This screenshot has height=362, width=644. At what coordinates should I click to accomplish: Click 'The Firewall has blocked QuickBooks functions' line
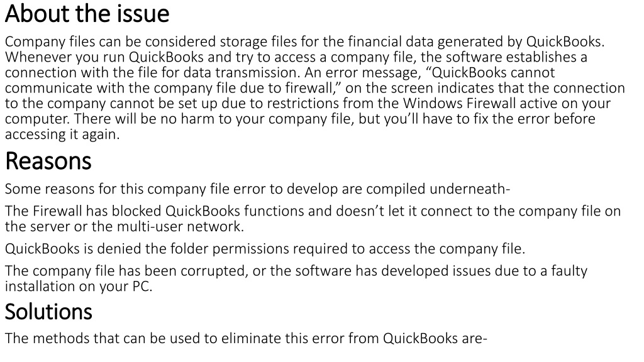coord(313,211)
